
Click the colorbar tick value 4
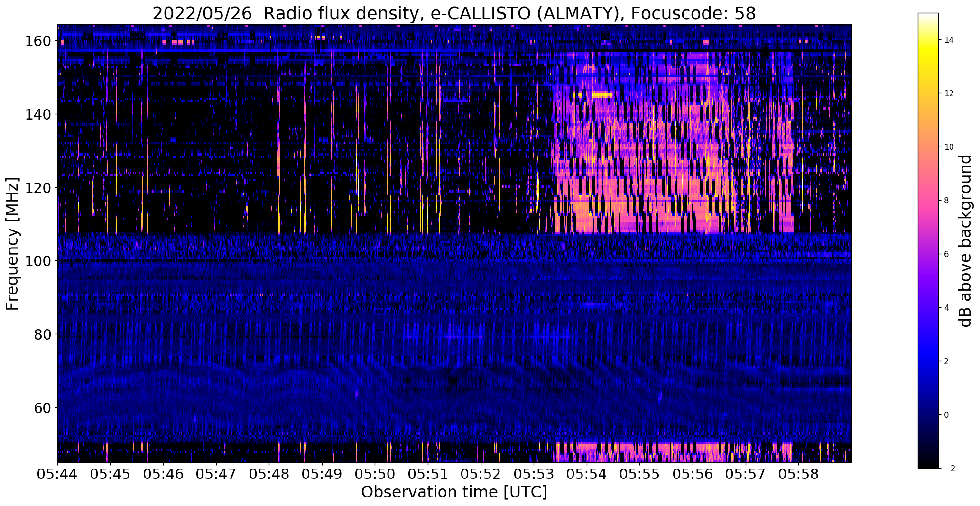[947, 308]
